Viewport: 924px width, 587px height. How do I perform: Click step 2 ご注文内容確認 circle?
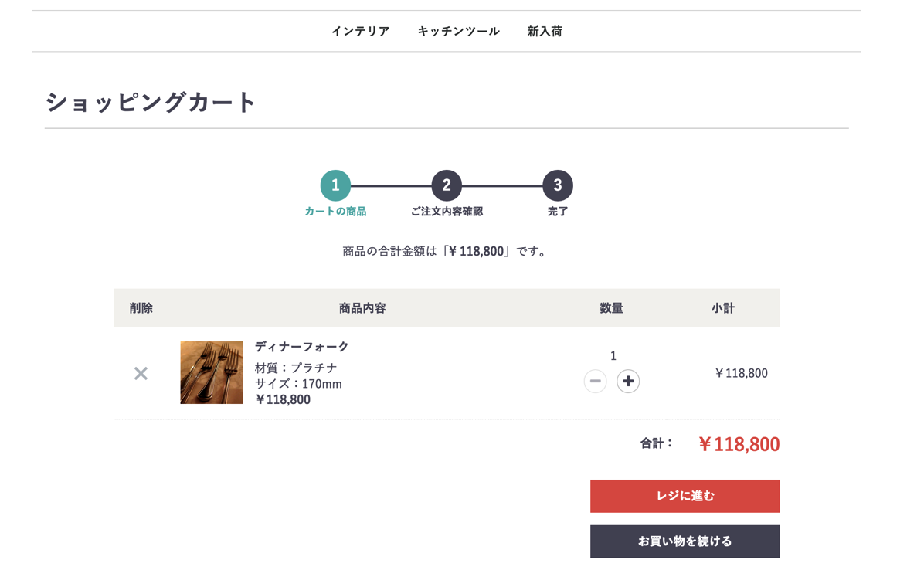[447, 185]
